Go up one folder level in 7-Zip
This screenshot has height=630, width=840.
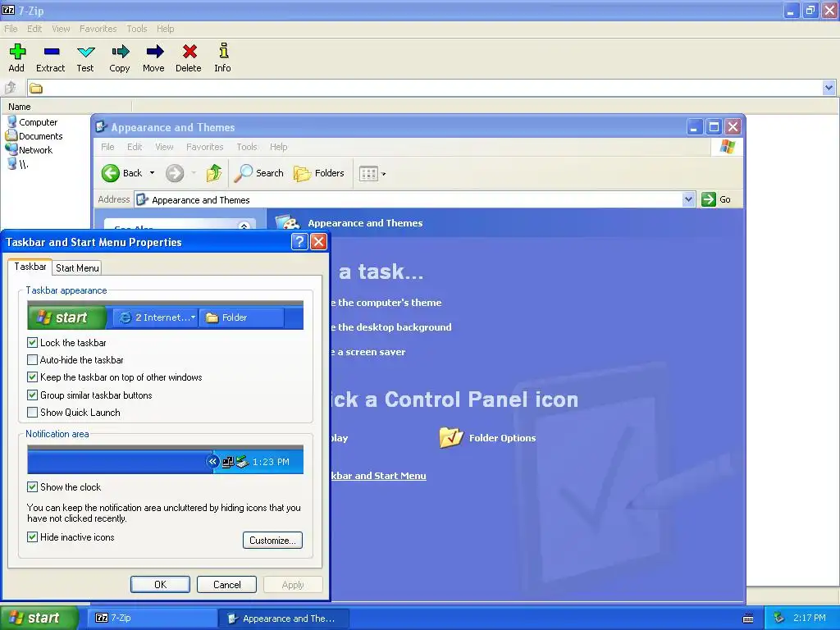click(11, 87)
